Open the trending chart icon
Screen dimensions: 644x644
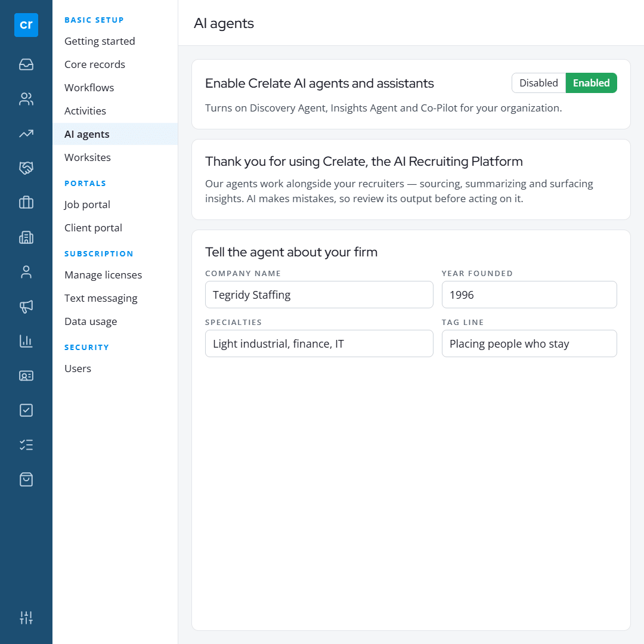[26, 134]
